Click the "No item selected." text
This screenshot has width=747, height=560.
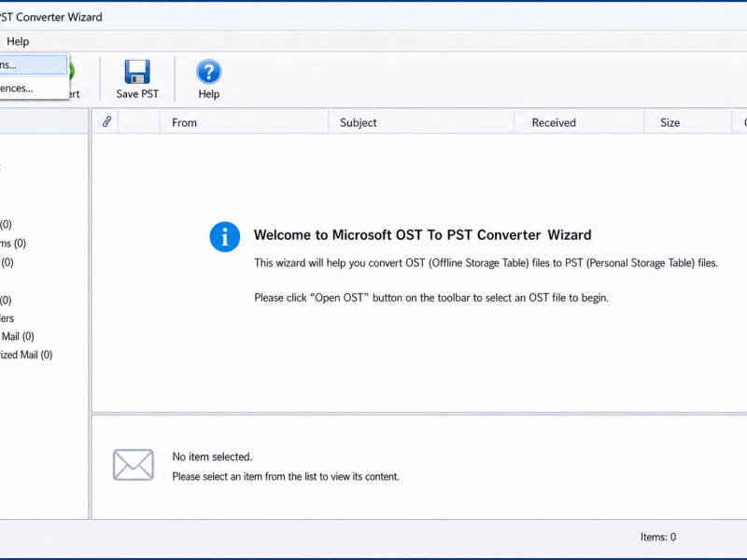[x=212, y=456]
